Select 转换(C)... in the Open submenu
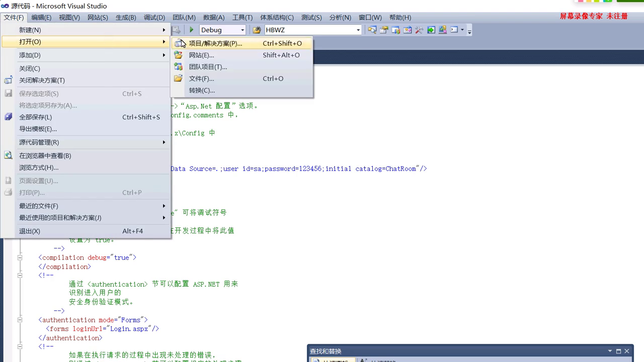The height and width of the screenshot is (362, 644). tap(242, 90)
